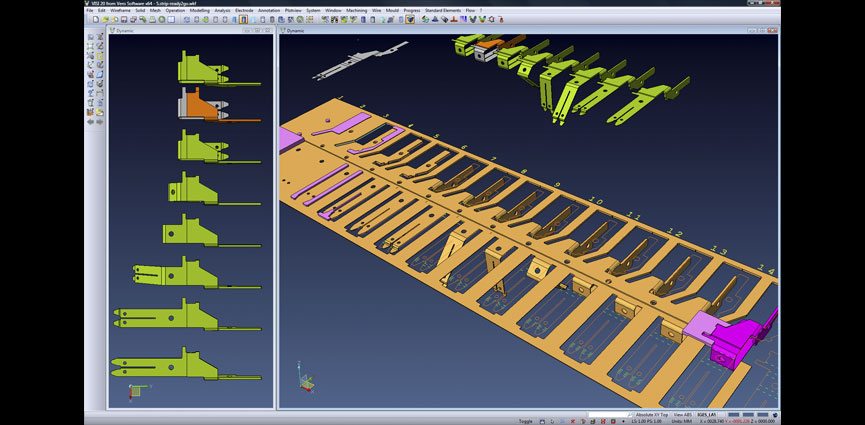Viewport: 865px width, 425px height.
Task: Click the command input field in status bar
Action: 608,414
